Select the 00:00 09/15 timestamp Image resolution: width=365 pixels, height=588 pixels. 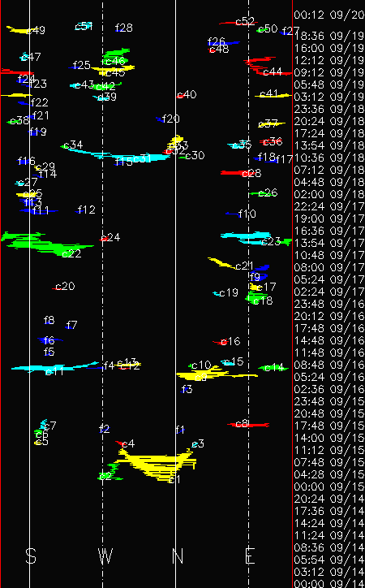click(329, 486)
